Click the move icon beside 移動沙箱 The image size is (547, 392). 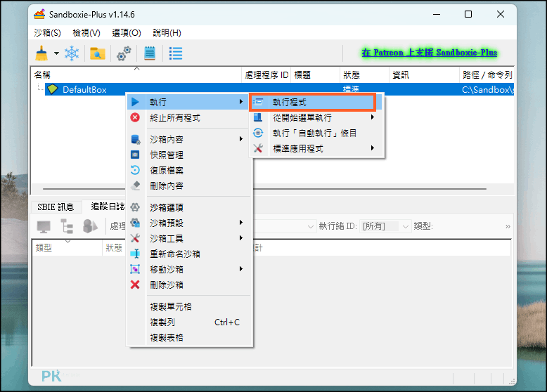(x=135, y=269)
